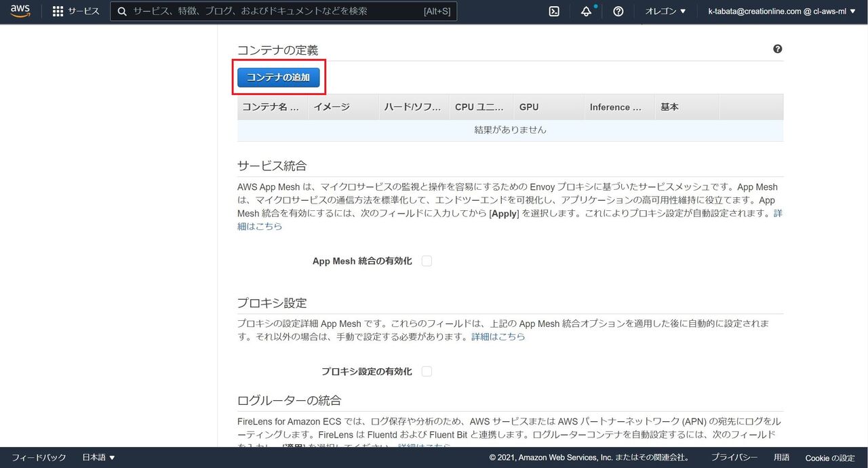The width and height of the screenshot is (868, 468).
Task: Open the help question-mark icon in the top bar
Action: click(618, 12)
